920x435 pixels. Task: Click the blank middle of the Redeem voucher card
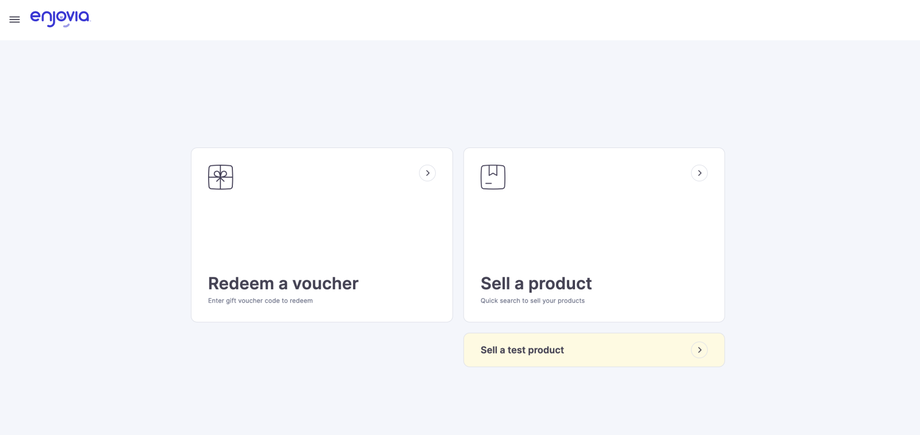click(x=322, y=225)
